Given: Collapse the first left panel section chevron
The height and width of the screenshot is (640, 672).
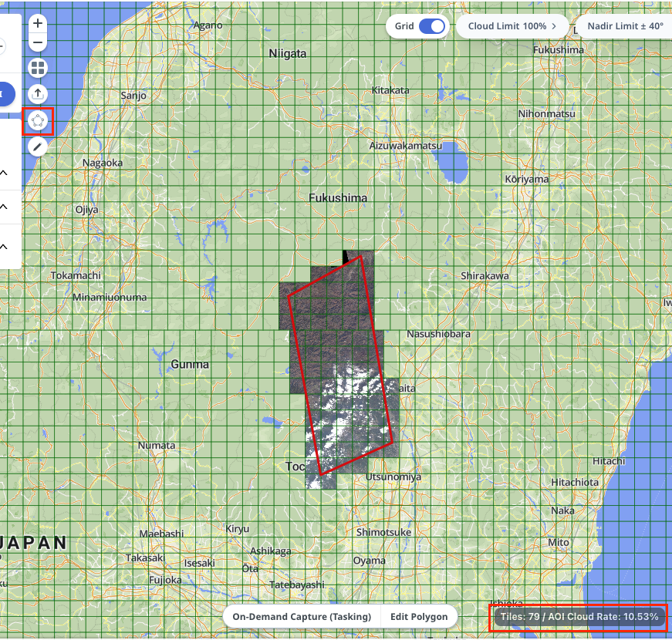Looking at the screenshot, I should (4, 173).
